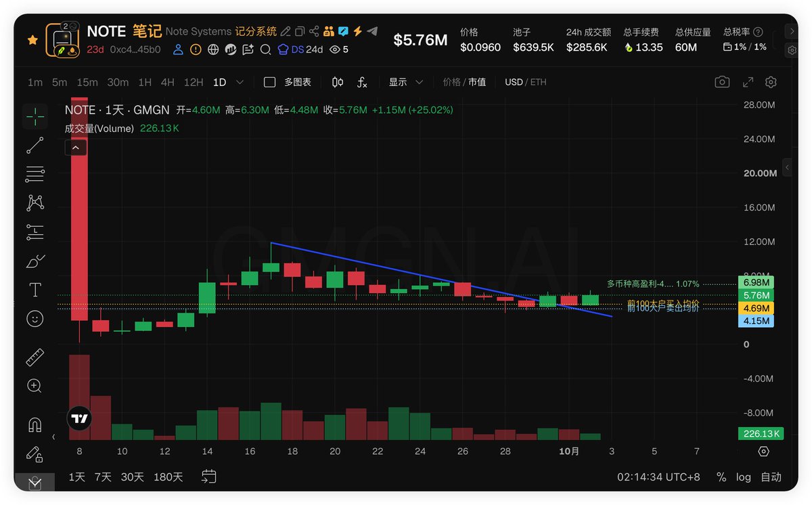Choose the pattern drawing tool
This screenshot has width=812, height=505.
coord(35,202)
